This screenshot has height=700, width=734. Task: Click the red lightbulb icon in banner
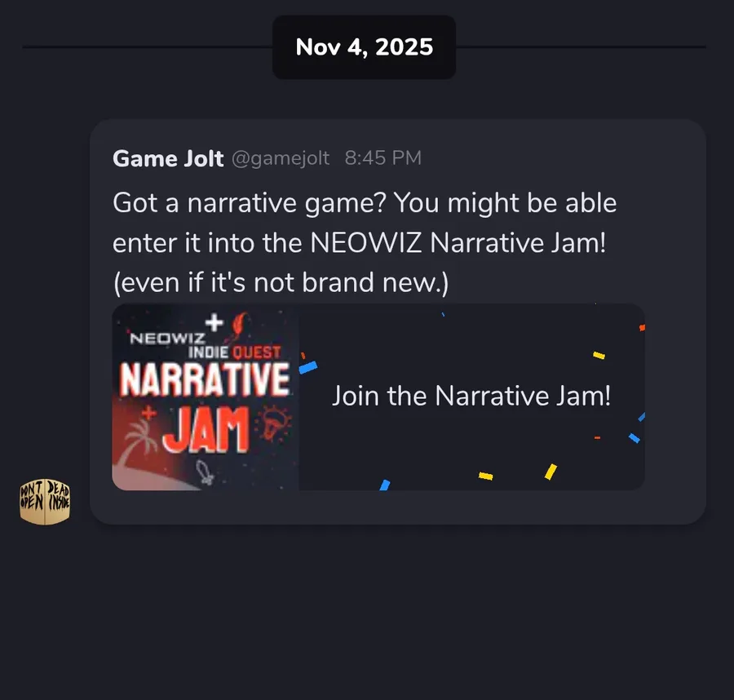click(274, 423)
